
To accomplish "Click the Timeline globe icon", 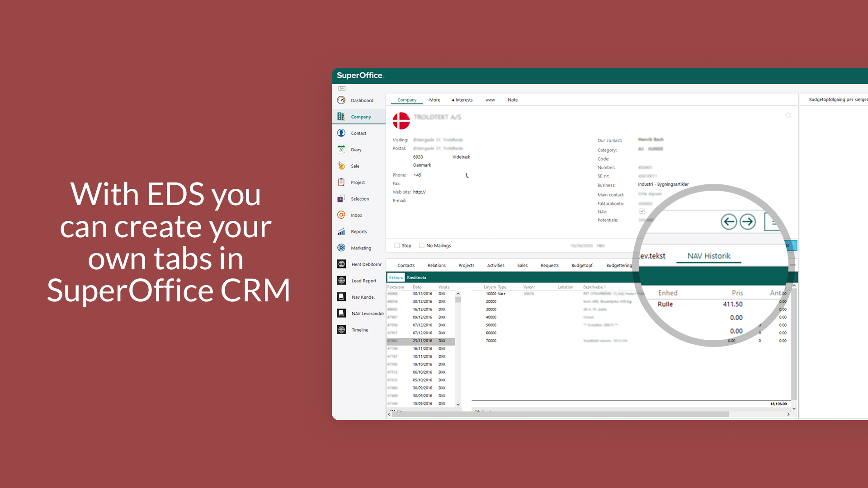I will click(x=342, y=329).
